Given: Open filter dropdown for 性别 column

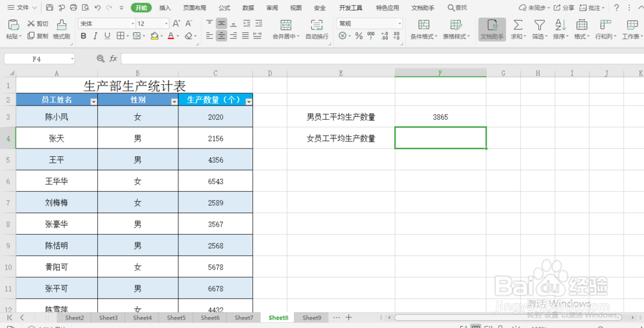Looking at the screenshot, I should [x=174, y=102].
